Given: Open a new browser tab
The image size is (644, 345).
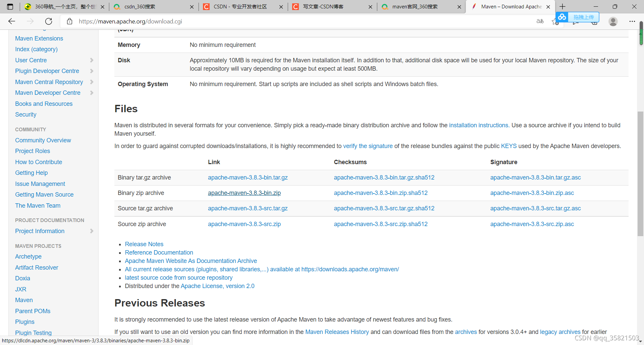Looking at the screenshot, I should pos(562,7).
